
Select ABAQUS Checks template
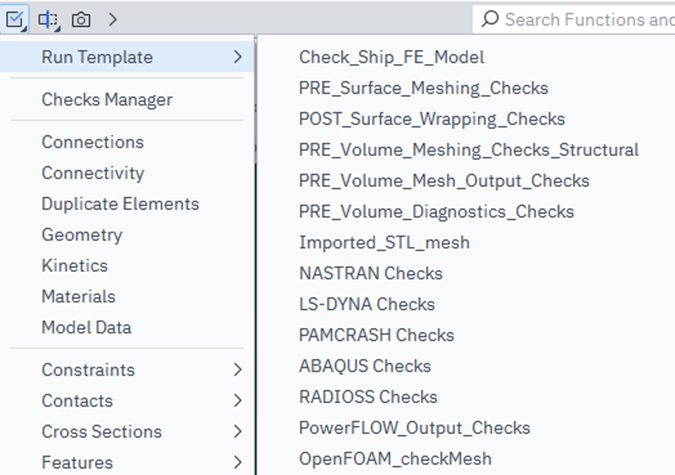pos(365,366)
